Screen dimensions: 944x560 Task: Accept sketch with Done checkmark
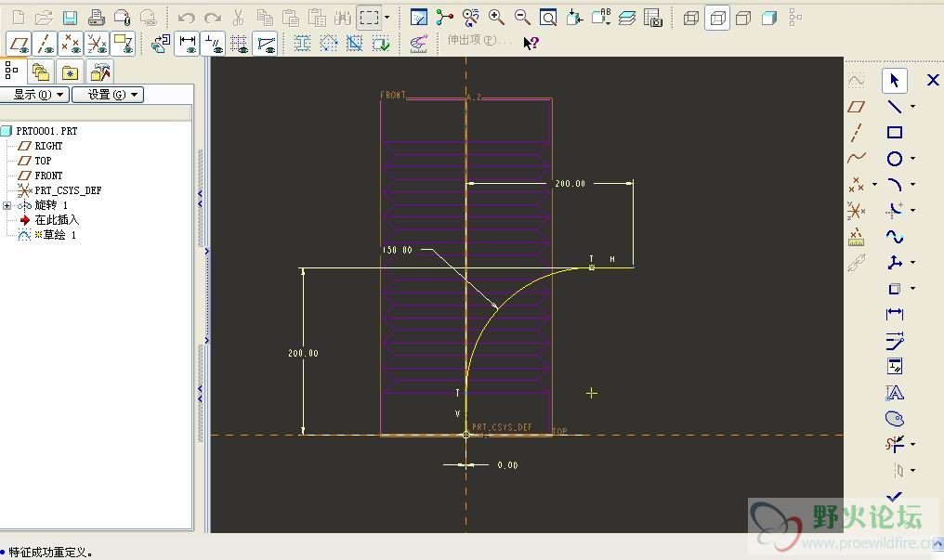[x=895, y=497]
